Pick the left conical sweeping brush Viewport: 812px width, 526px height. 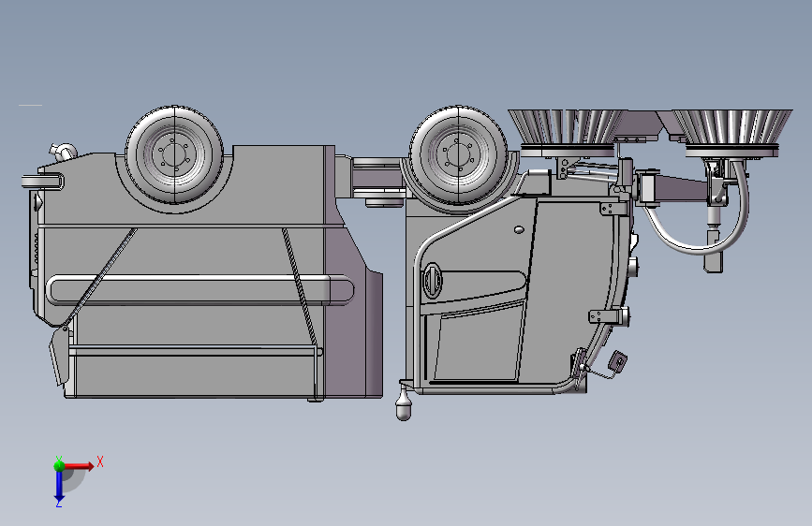568,132
